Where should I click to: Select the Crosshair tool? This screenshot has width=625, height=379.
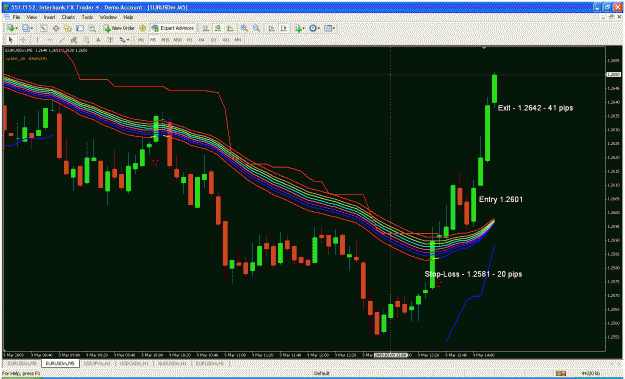(x=23, y=40)
